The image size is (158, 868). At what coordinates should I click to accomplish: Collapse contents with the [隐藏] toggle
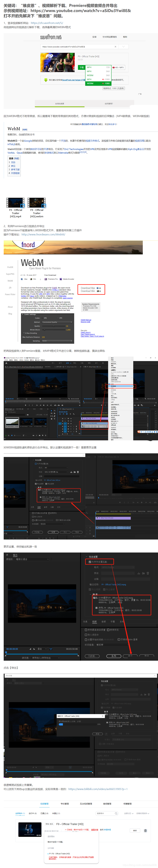(x=17, y=158)
